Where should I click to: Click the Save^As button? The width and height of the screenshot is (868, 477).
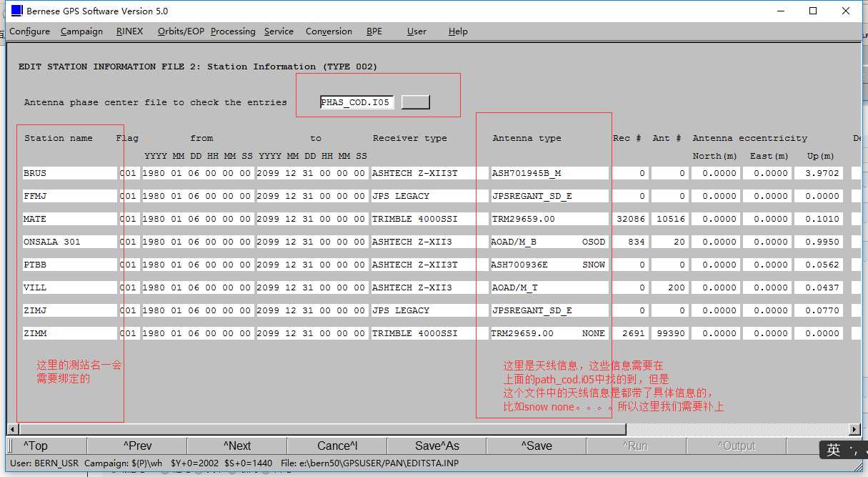(x=437, y=446)
